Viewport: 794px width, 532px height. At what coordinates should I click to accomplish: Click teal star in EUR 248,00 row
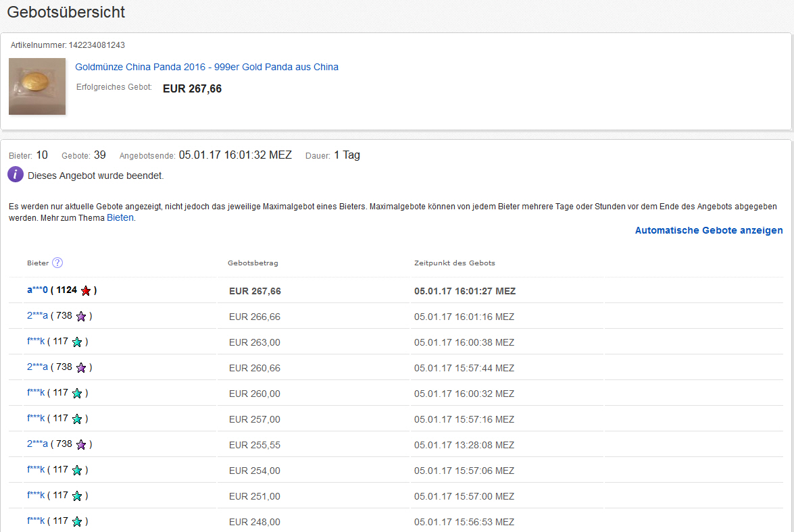click(77, 522)
